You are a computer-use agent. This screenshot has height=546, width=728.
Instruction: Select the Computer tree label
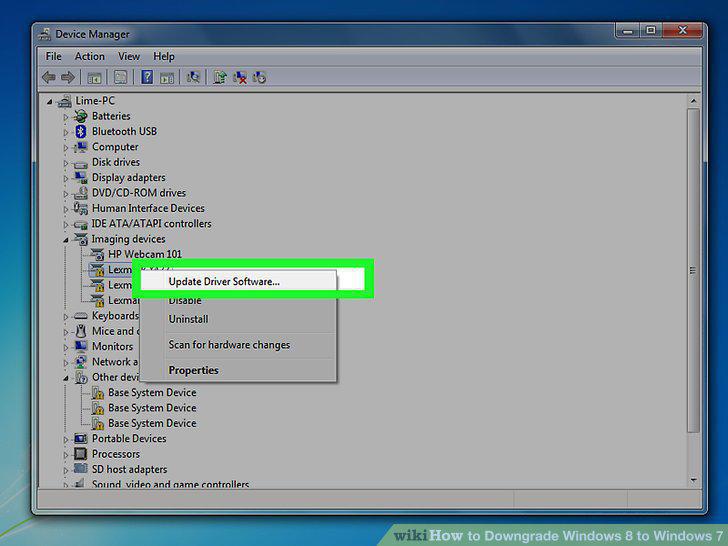(115, 147)
